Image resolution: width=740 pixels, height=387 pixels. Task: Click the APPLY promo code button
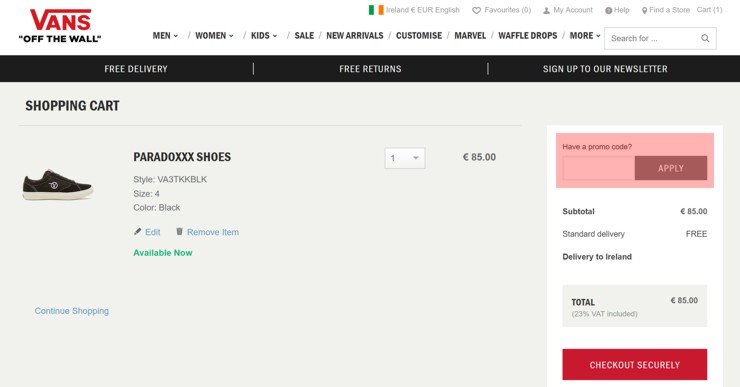671,168
